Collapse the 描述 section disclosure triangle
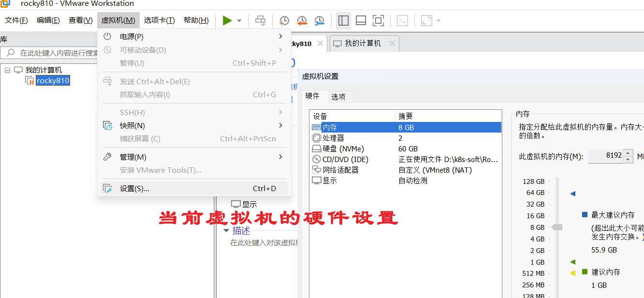 click(226, 231)
